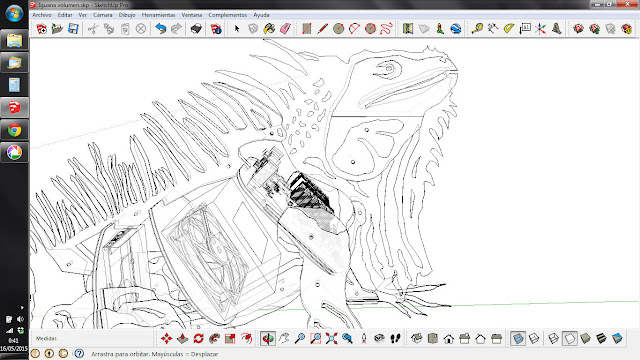Select the Line pencil tool
Screen dimensions: 640x360
[x=322, y=29]
